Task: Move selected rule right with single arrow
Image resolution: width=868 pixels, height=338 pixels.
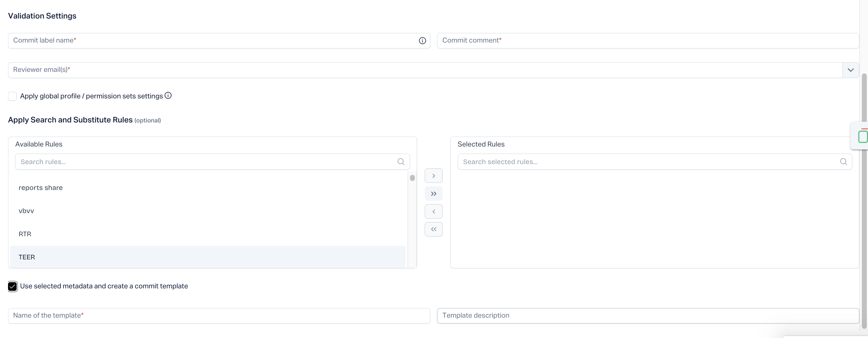Action: (433, 176)
